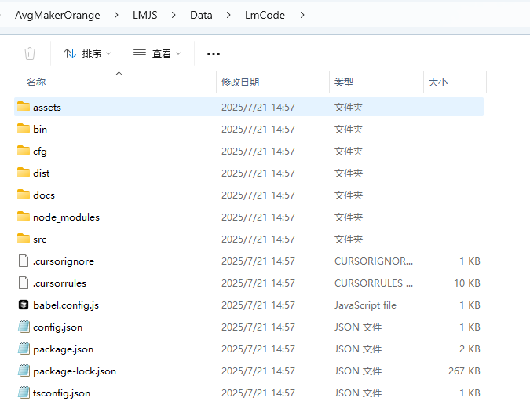Click the assets folder icon
The image size is (530, 420).
[x=24, y=107]
